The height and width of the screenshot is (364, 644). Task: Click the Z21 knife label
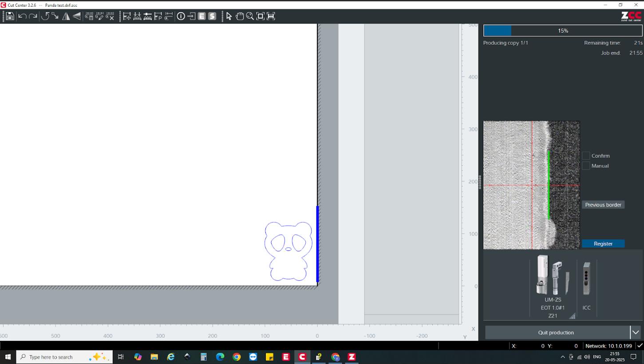[553, 316]
